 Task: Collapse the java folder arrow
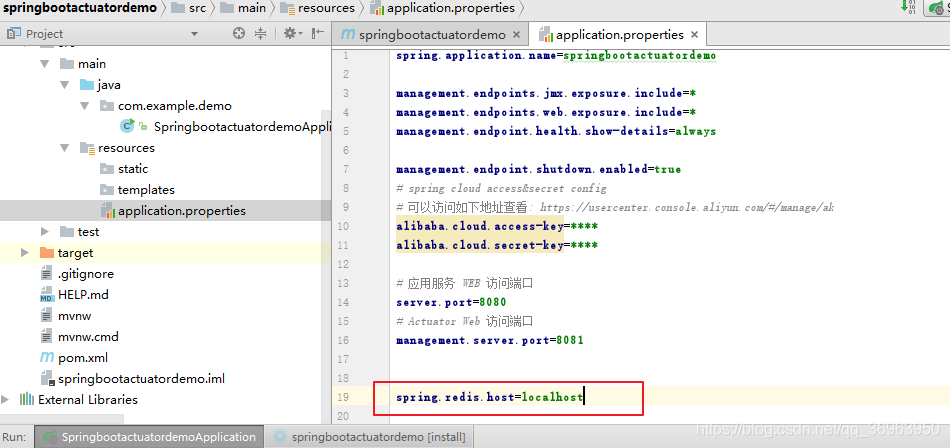tap(65, 85)
